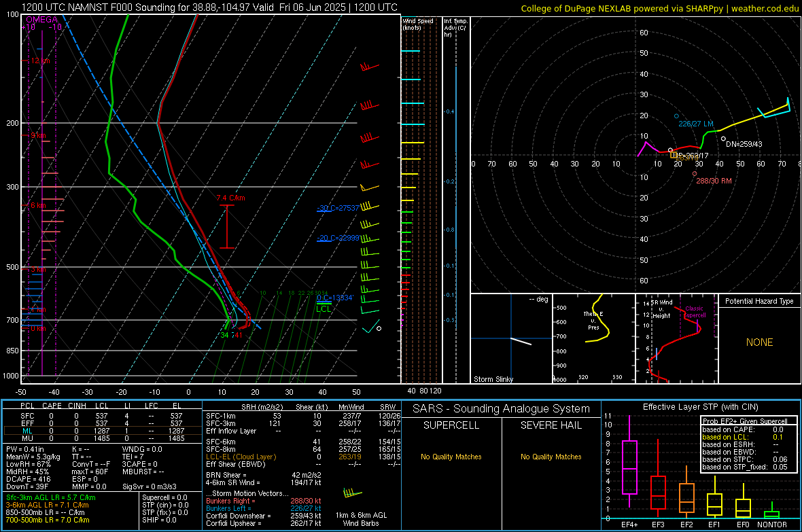Click the 'Inf. Temp. Adv.' column header
The width and height of the screenshot is (802, 532).
tap(455, 28)
